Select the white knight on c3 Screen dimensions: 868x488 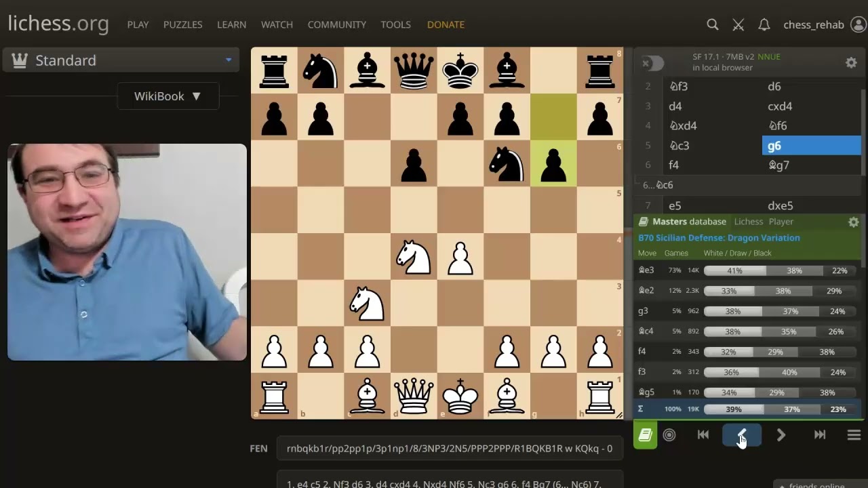coord(368,303)
